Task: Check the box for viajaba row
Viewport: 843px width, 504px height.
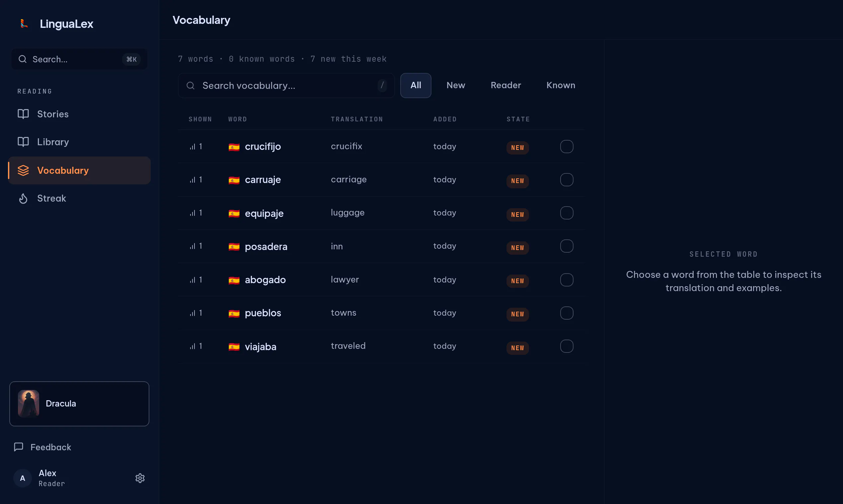Action: [x=566, y=346]
